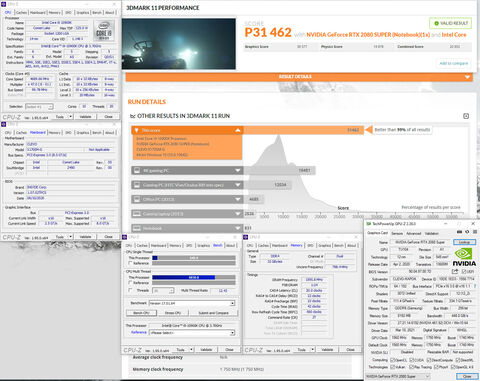Click the 3DMark benchmark scene thumbnail

[179, 44]
